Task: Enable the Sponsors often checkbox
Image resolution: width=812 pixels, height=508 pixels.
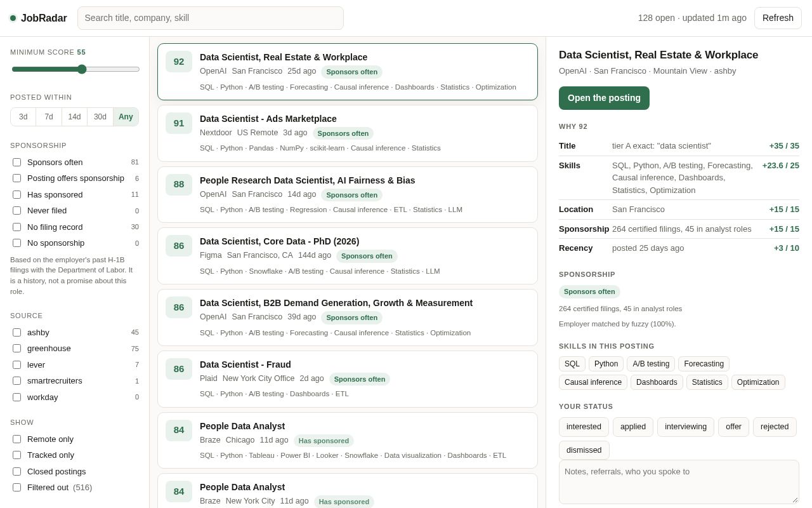Action: click(16, 162)
